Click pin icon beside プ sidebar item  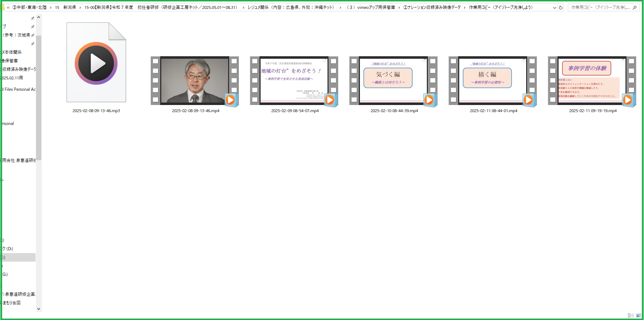[33, 27]
